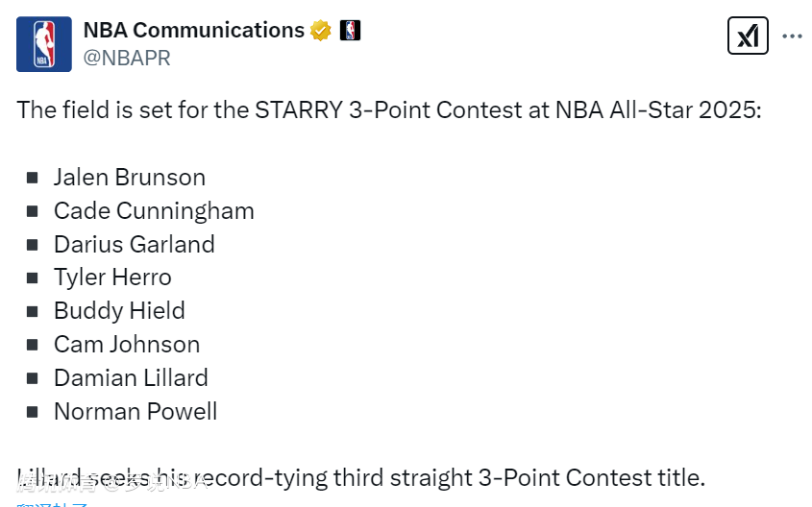Click the @NBAPR handle
This screenshot has height=507, width=812.
127,59
